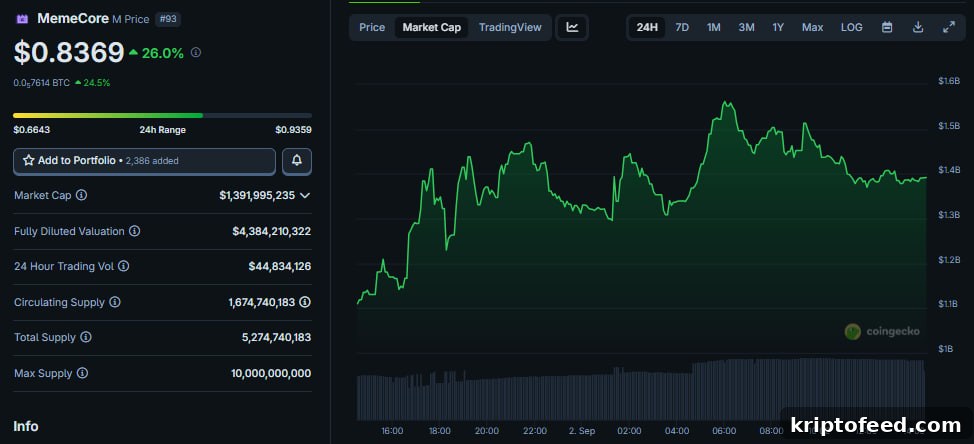
Task: Open Max Supply info icon
Action: point(82,373)
